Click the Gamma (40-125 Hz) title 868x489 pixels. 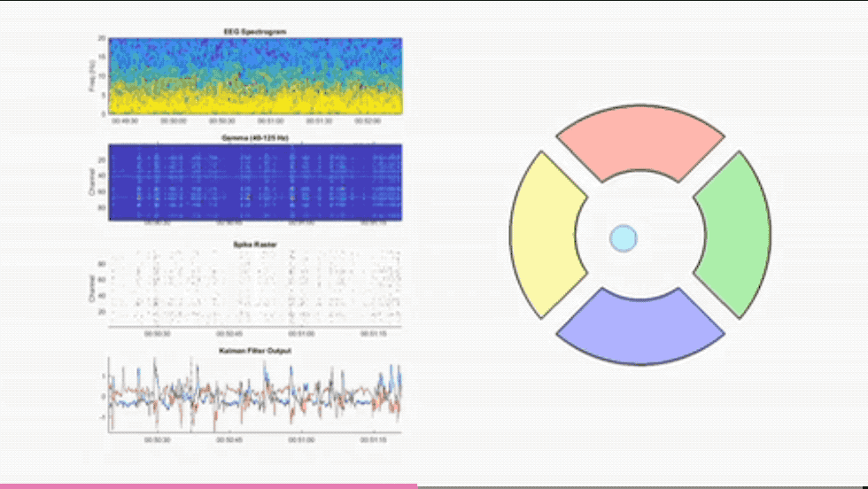255,138
